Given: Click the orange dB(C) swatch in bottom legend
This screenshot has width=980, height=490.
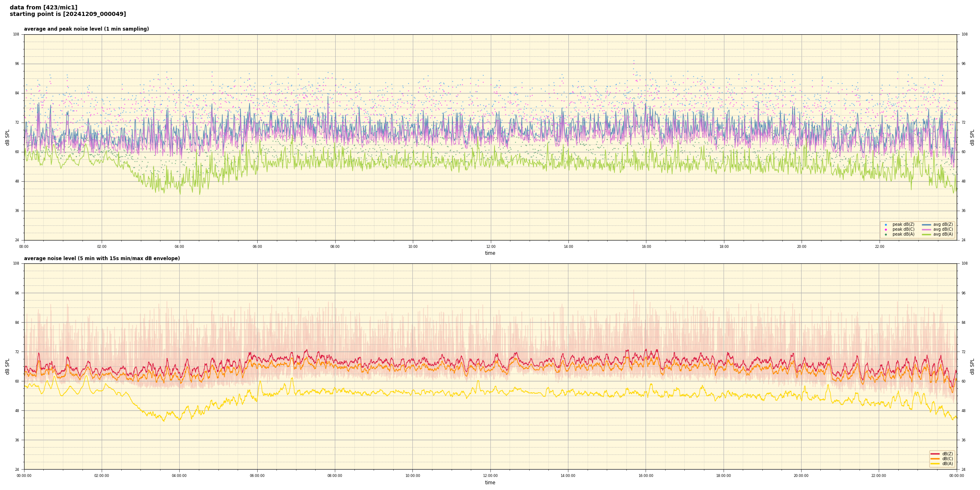Looking at the screenshot, I should (x=935, y=459).
